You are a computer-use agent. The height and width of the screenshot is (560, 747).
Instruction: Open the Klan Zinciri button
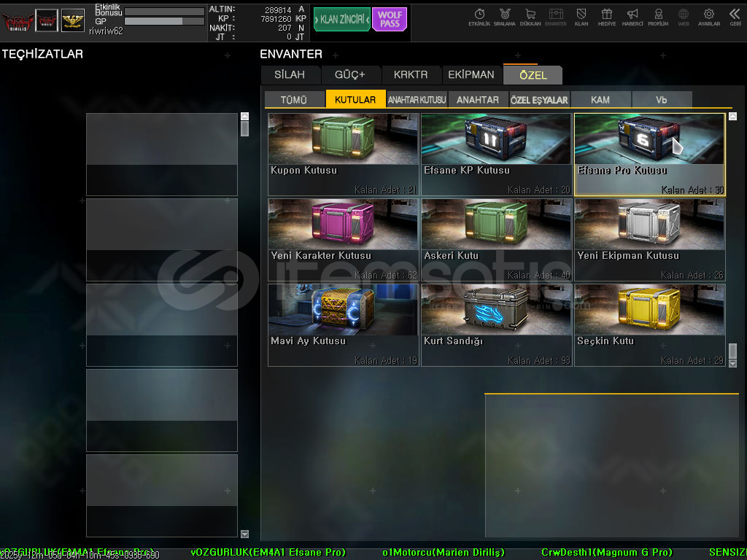pos(342,20)
